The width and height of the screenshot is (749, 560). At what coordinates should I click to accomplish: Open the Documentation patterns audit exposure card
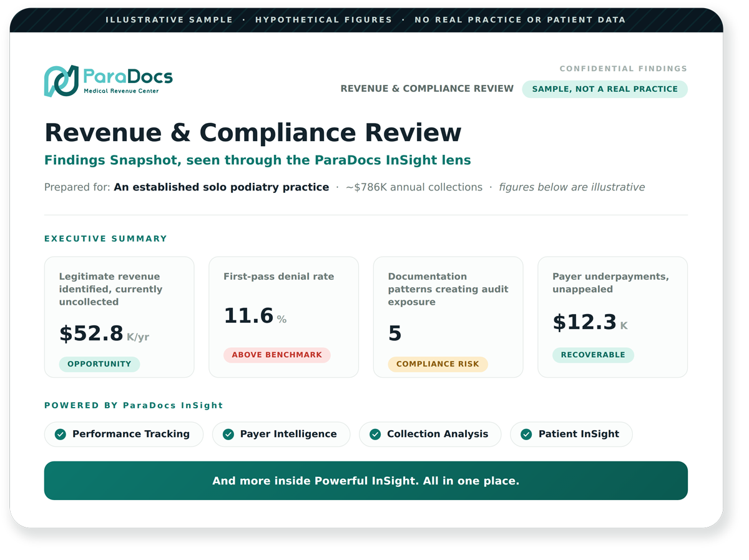(448, 317)
